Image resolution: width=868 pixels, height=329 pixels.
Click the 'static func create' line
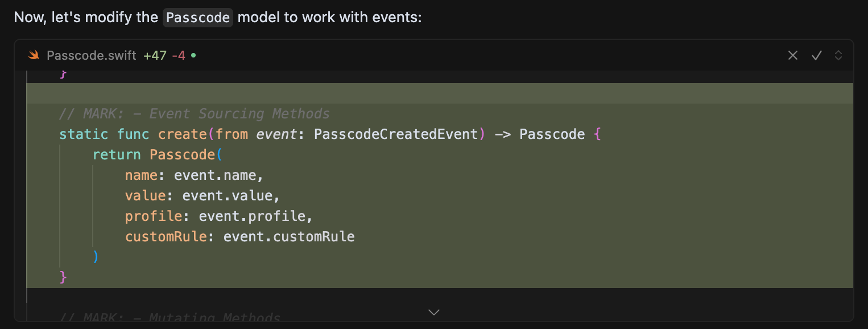tap(330, 134)
